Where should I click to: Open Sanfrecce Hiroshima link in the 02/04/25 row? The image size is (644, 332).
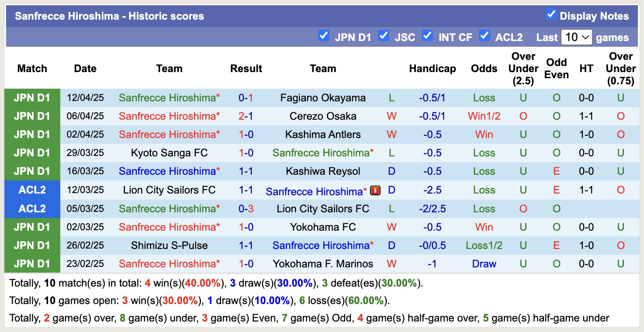(169, 134)
